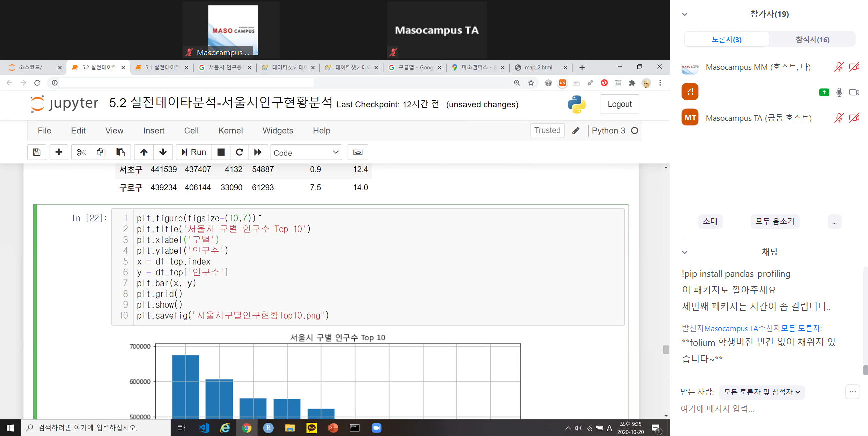Restart and run all cells with fast-forward icon

coord(258,152)
